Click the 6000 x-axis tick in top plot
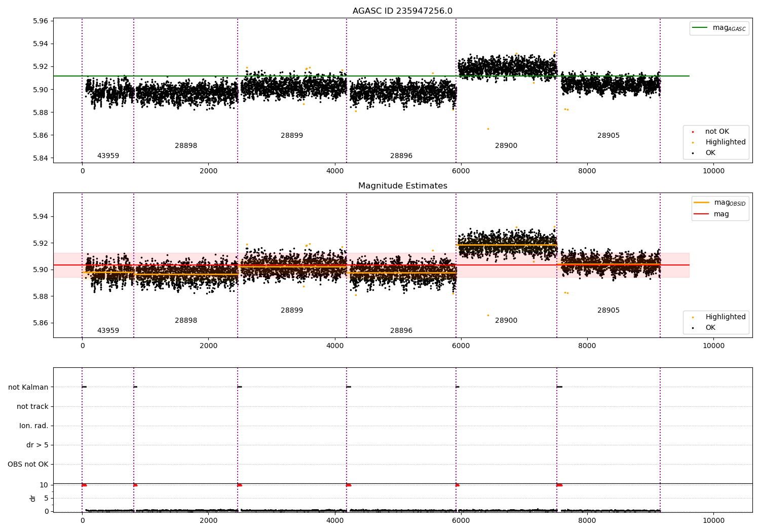This screenshot has width=760, height=532. tap(461, 171)
